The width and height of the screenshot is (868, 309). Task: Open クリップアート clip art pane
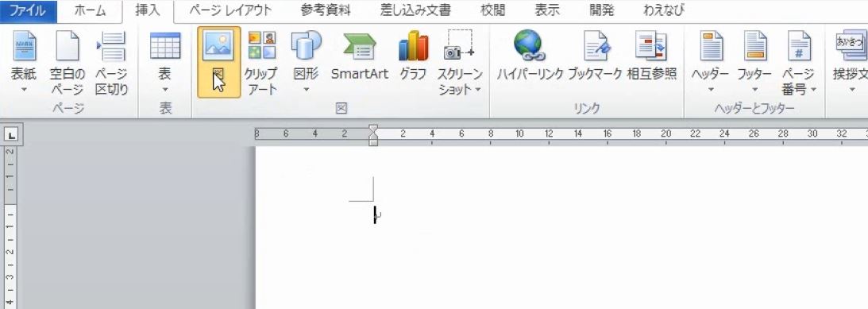(262, 63)
